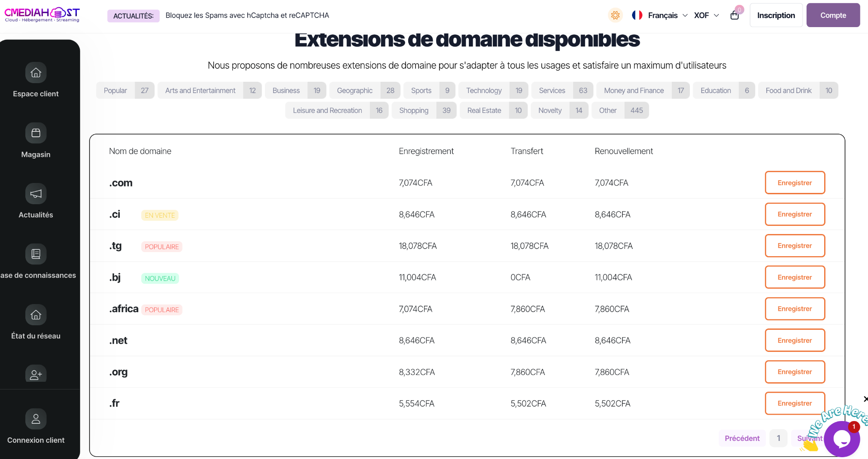Click the Précédent pagination button
The height and width of the screenshot is (459, 868).
coord(742,438)
